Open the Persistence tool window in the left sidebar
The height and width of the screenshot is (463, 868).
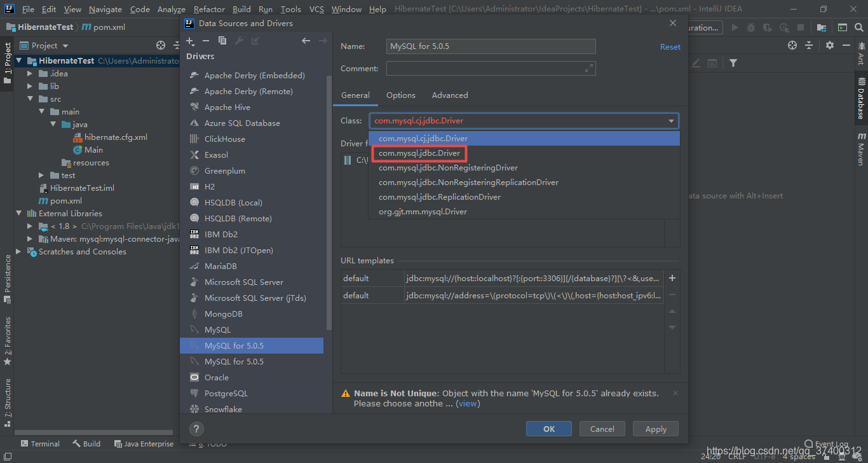[x=8, y=280]
